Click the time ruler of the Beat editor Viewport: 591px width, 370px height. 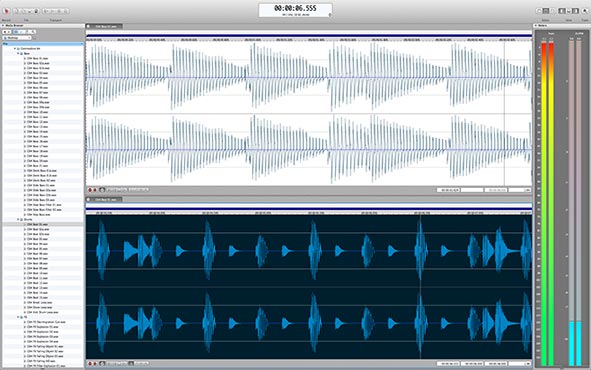(x=309, y=213)
